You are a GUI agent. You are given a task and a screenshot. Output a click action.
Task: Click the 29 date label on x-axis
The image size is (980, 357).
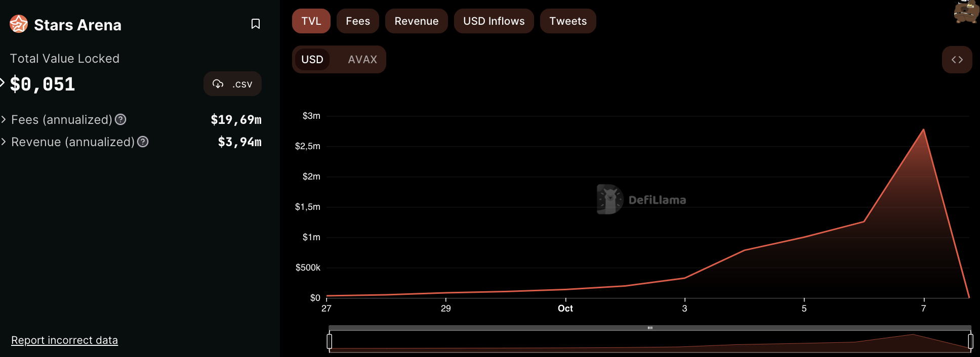[446, 308]
